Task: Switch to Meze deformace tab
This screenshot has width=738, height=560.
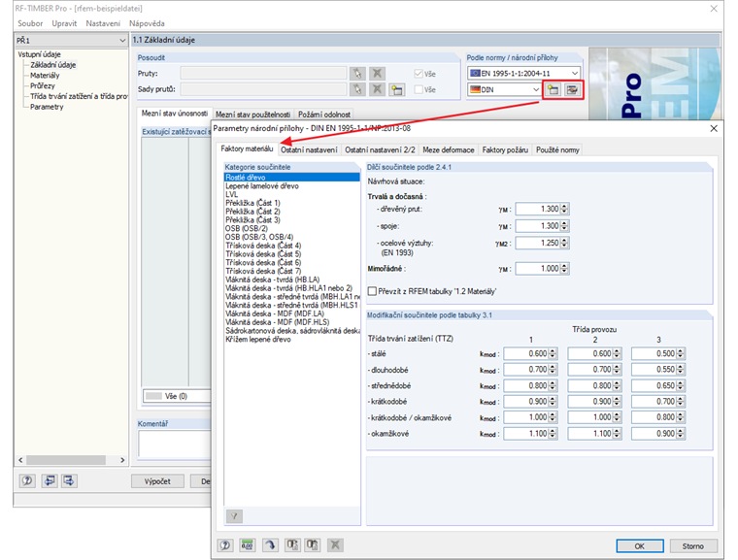Action: [x=448, y=150]
